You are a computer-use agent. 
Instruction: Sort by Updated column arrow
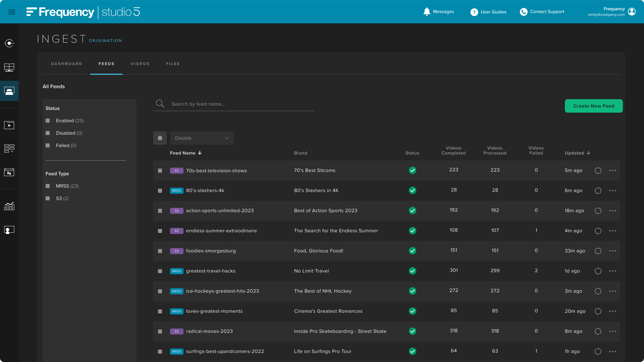[x=588, y=153]
